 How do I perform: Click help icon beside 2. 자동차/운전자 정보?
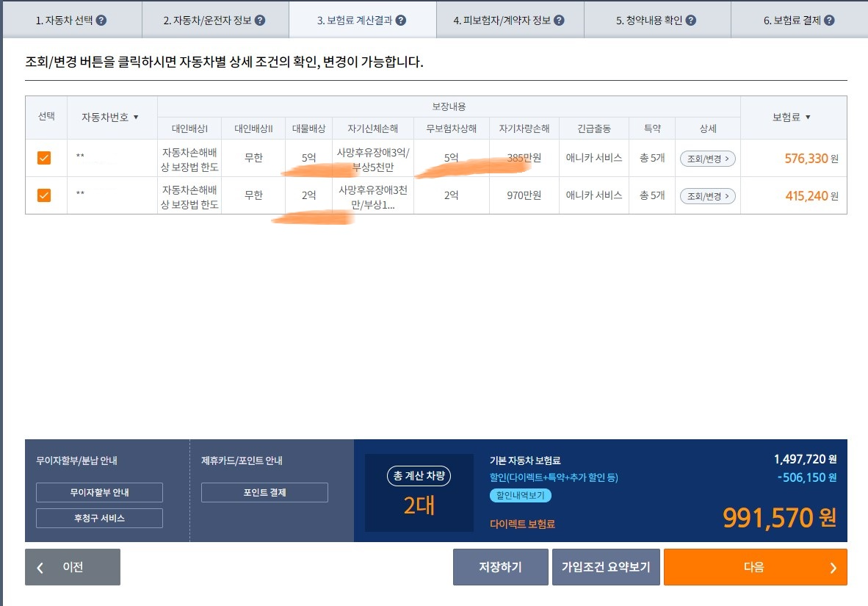click(260, 21)
